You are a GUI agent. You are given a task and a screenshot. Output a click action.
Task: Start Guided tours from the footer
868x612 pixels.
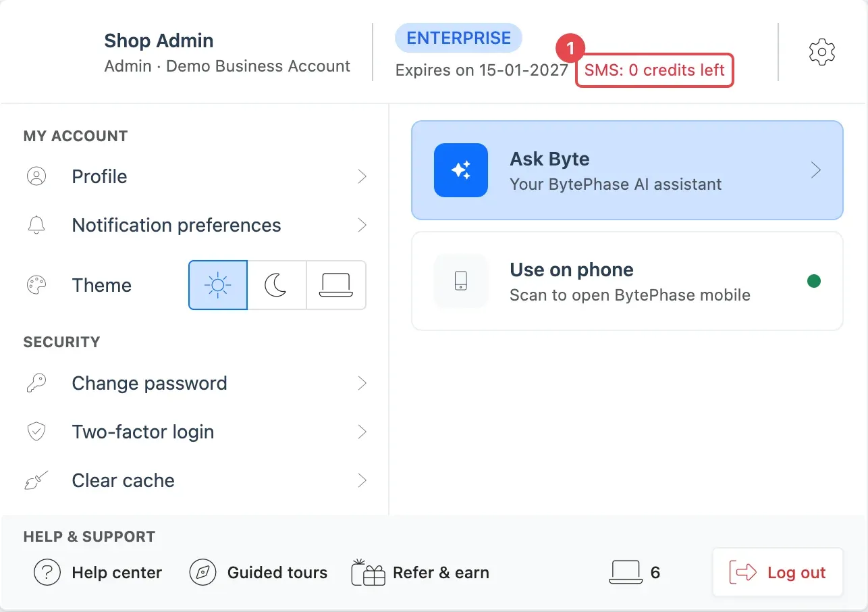coord(258,573)
